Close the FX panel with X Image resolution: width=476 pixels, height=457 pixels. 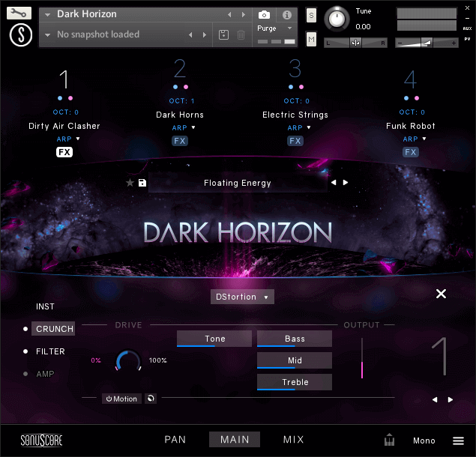click(x=441, y=294)
